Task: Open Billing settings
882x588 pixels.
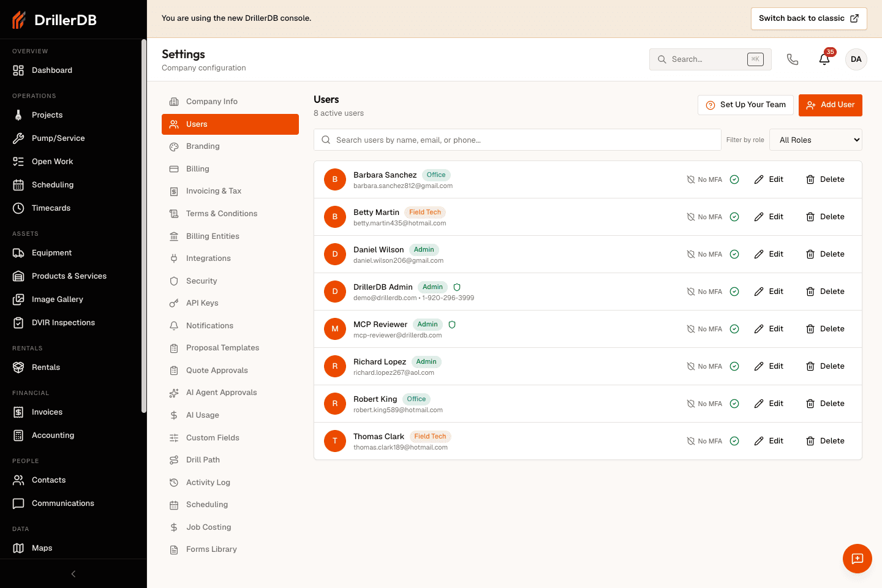Action: coord(230,169)
